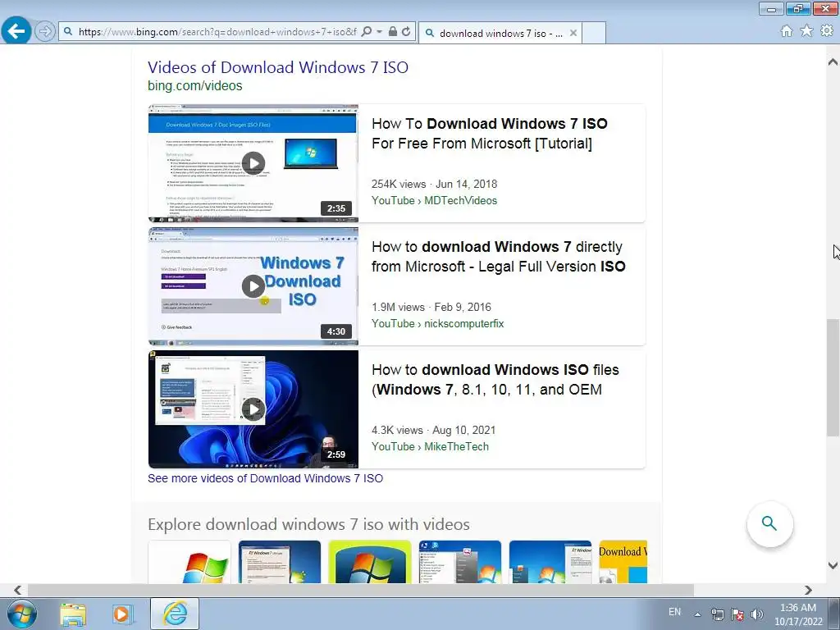
Task: Click '254K views · Jun 14, 2018' text
Action: [435, 185]
